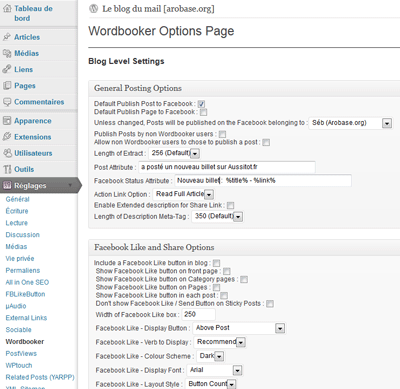
Task: Click the Médias icon in sidebar
Action: [x=7, y=53]
